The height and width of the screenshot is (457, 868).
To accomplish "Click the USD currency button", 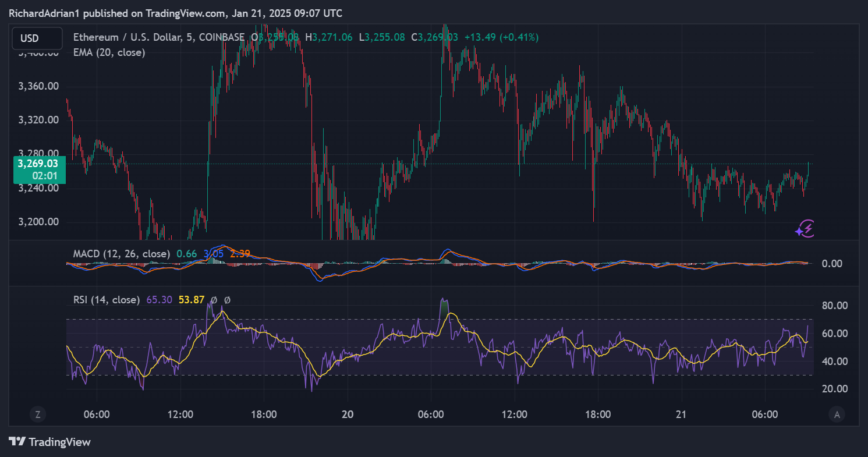I will pyautogui.click(x=37, y=38).
